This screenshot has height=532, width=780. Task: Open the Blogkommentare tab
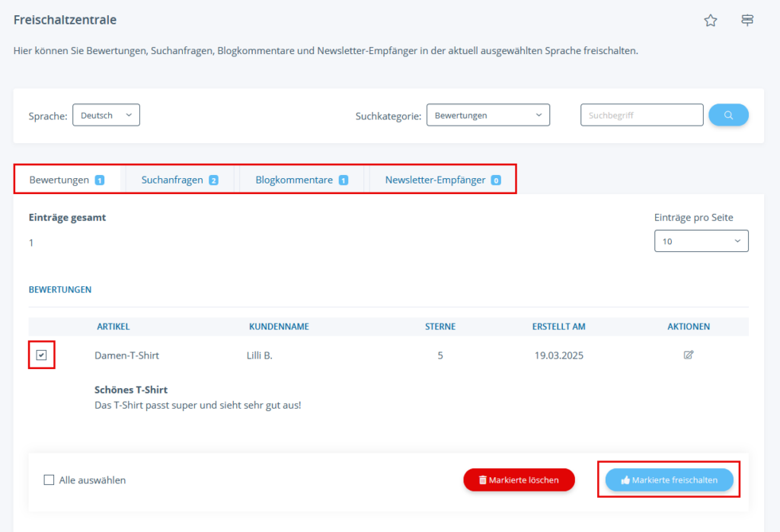pos(294,180)
